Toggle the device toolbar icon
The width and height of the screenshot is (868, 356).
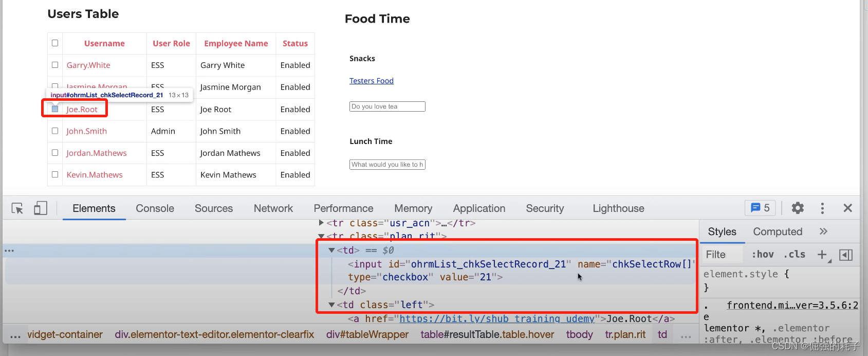click(40, 208)
